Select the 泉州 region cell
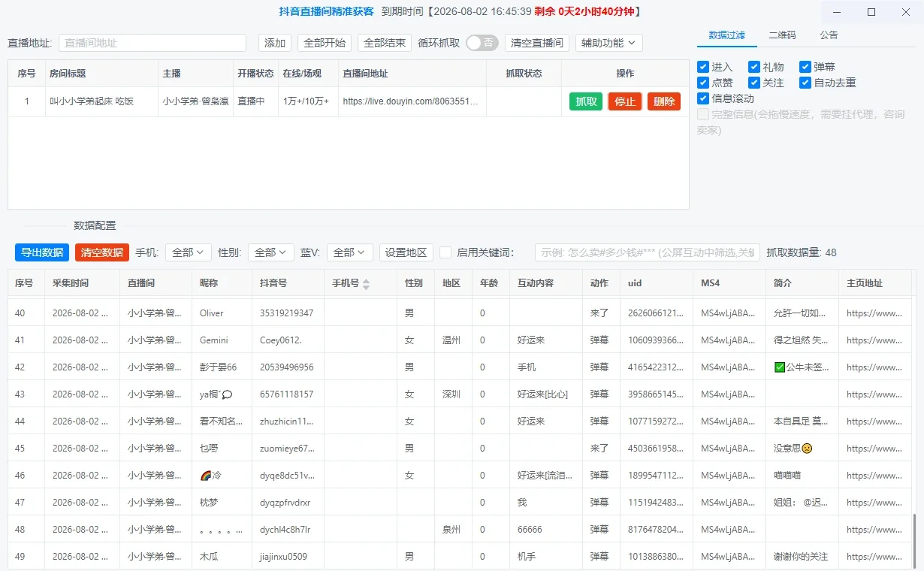 (451, 530)
